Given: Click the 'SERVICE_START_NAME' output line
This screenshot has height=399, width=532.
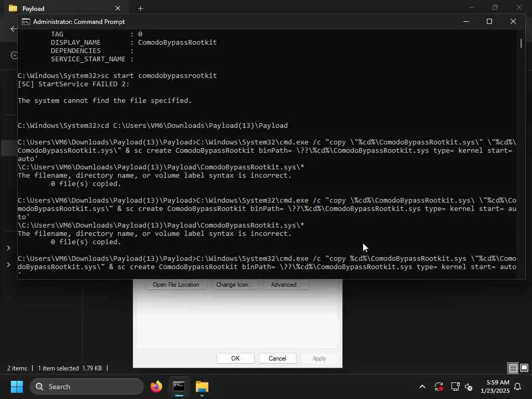Looking at the screenshot, I should click(92, 59).
